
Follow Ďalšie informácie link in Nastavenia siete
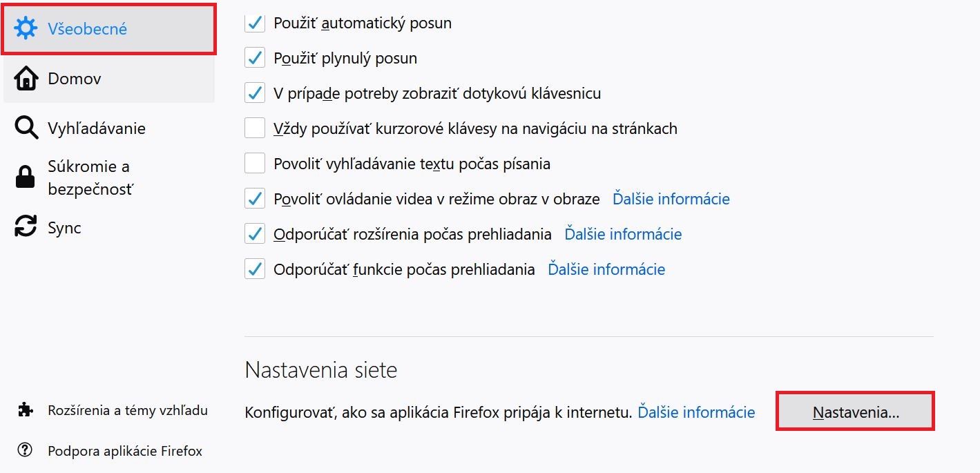696,412
